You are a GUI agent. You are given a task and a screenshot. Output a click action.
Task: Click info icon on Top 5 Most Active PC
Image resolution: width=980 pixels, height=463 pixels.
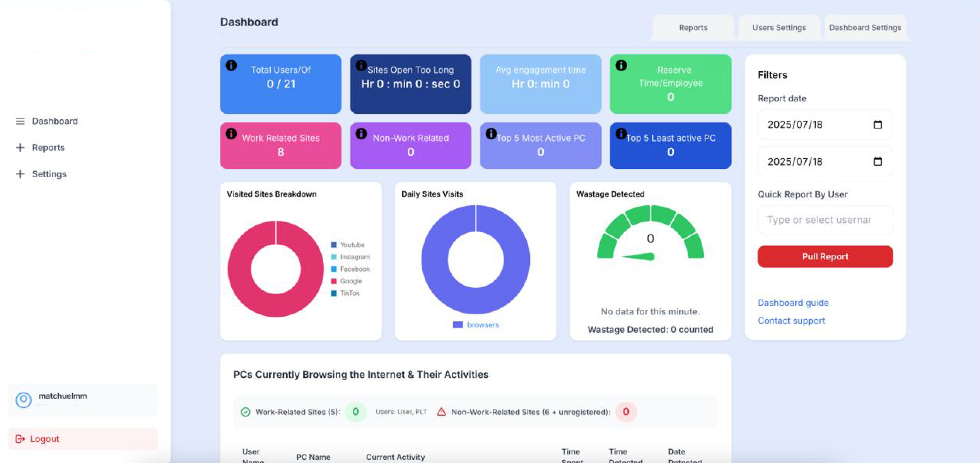[491, 134]
